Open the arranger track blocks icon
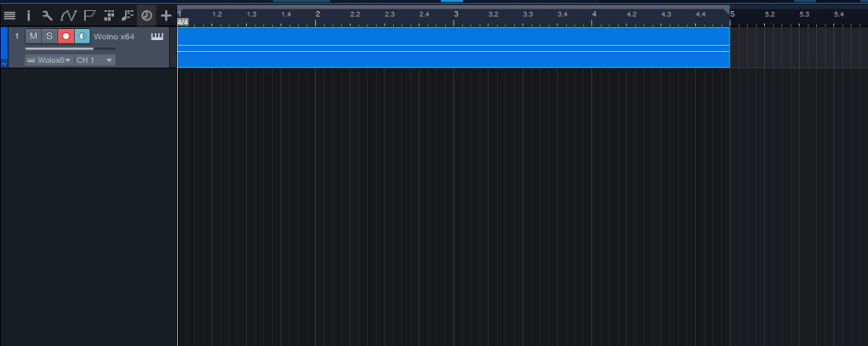 tap(109, 16)
